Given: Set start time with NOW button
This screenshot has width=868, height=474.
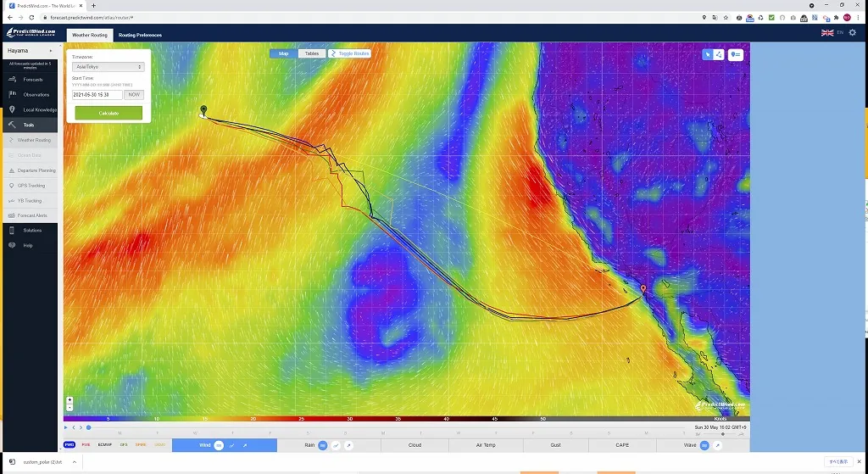Looking at the screenshot, I should click(134, 95).
